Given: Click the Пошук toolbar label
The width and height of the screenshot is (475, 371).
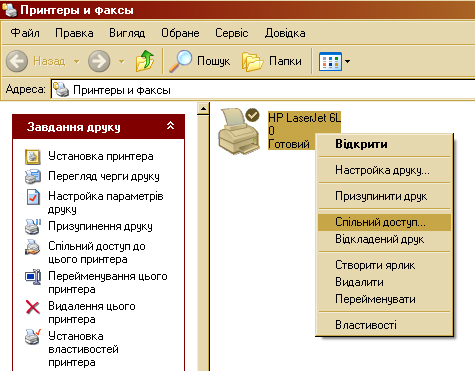Looking at the screenshot, I should [213, 61].
